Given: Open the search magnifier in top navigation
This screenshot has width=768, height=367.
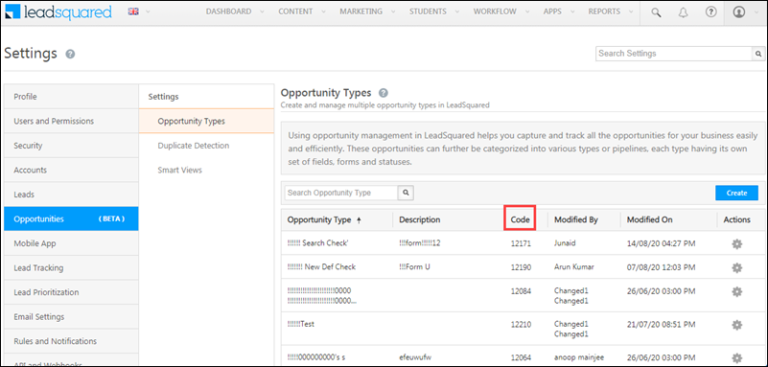Looking at the screenshot, I should [x=655, y=12].
